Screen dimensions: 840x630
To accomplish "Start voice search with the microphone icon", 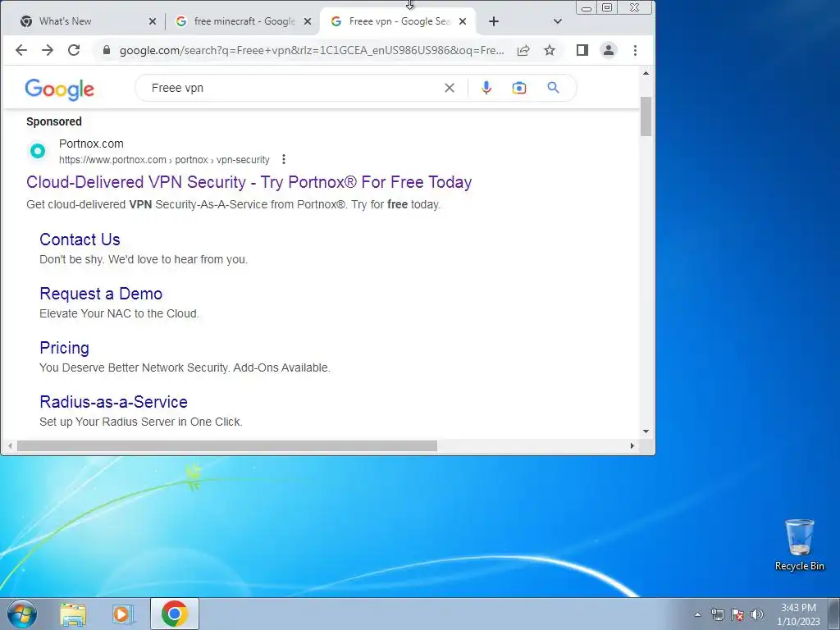I will point(486,88).
